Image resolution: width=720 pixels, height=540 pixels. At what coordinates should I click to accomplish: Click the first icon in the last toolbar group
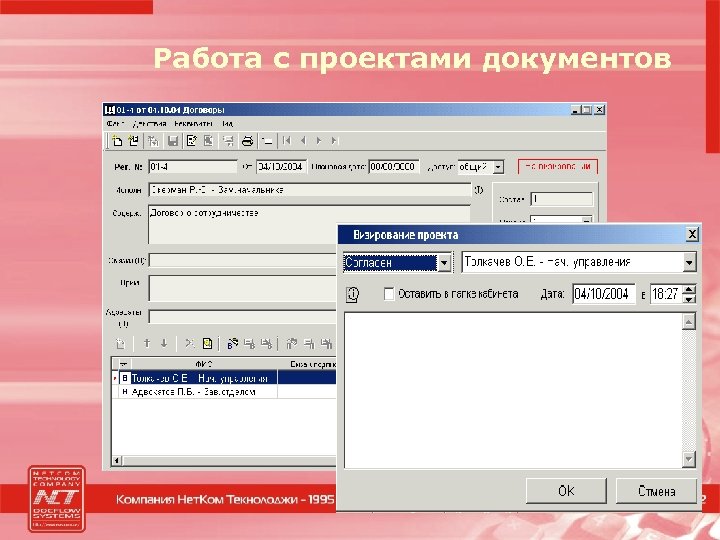click(x=292, y=343)
